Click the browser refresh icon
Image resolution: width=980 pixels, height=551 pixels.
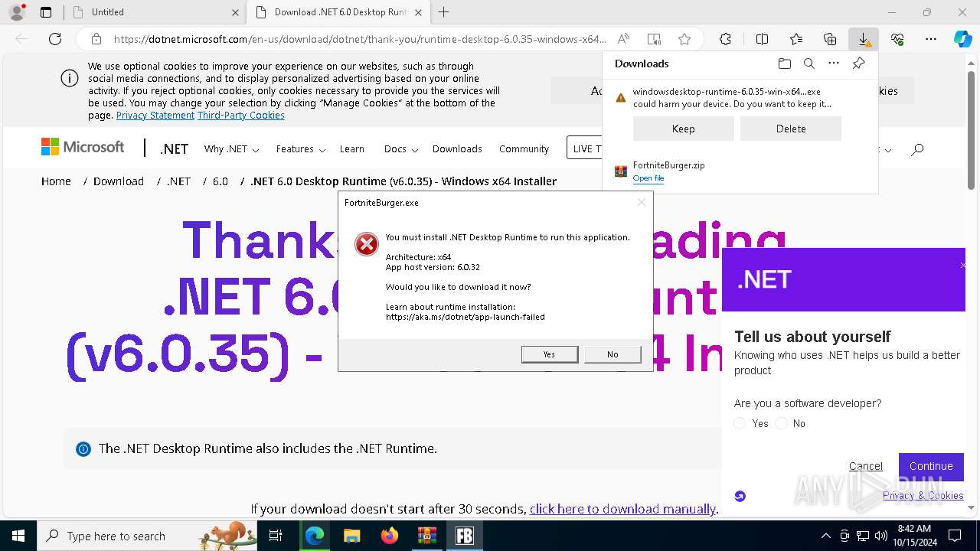tap(55, 39)
